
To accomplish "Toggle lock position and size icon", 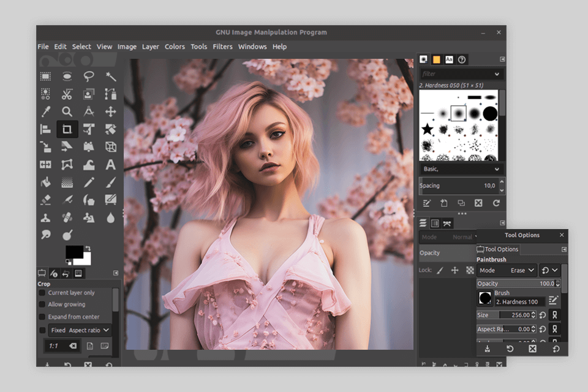I will (455, 270).
